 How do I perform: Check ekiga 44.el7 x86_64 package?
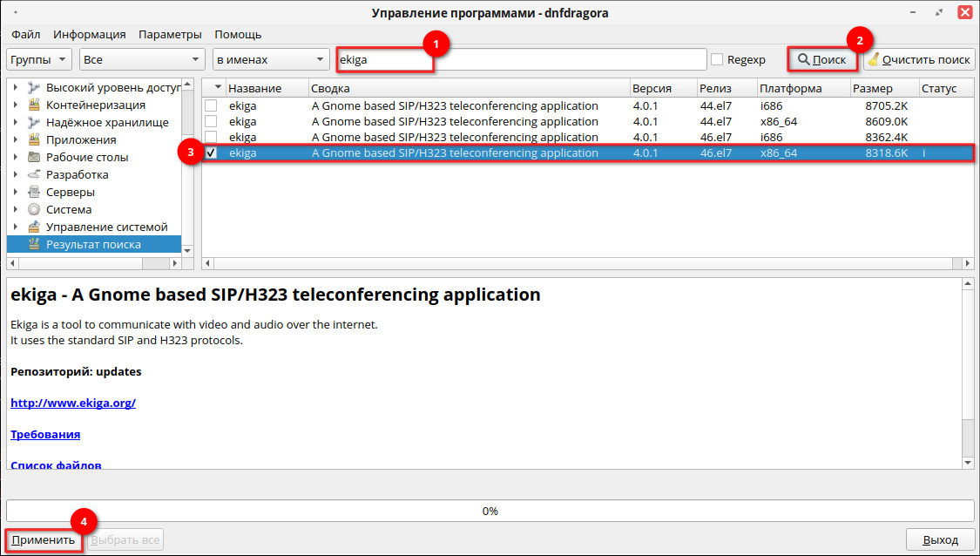[212, 121]
